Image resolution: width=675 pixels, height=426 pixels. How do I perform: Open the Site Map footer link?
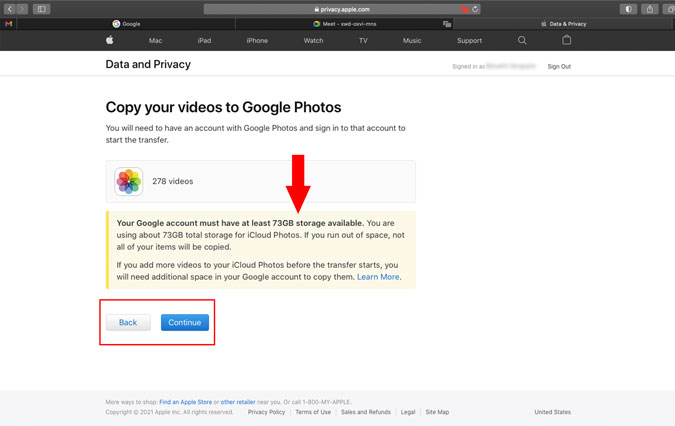pyautogui.click(x=437, y=412)
